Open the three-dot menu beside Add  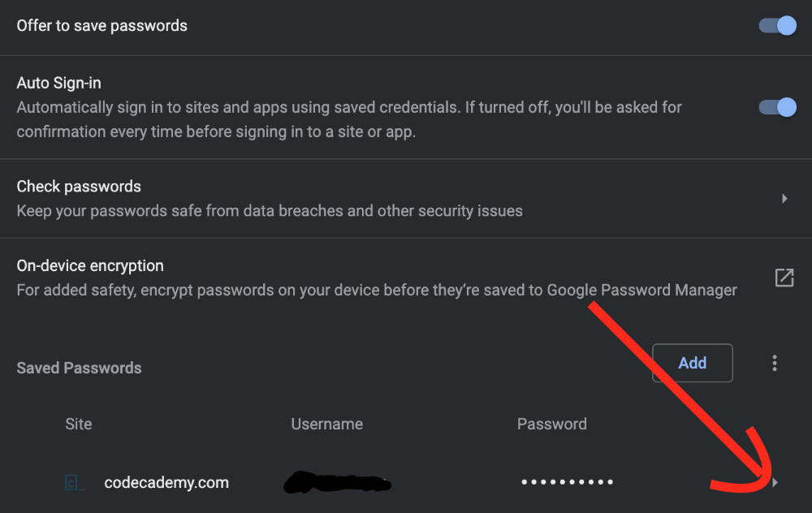coord(775,363)
